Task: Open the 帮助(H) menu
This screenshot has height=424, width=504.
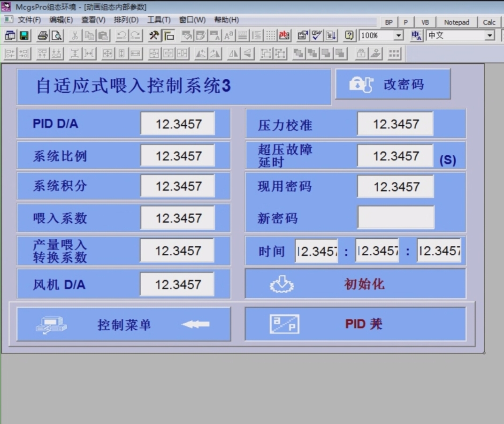Action: [x=226, y=20]
